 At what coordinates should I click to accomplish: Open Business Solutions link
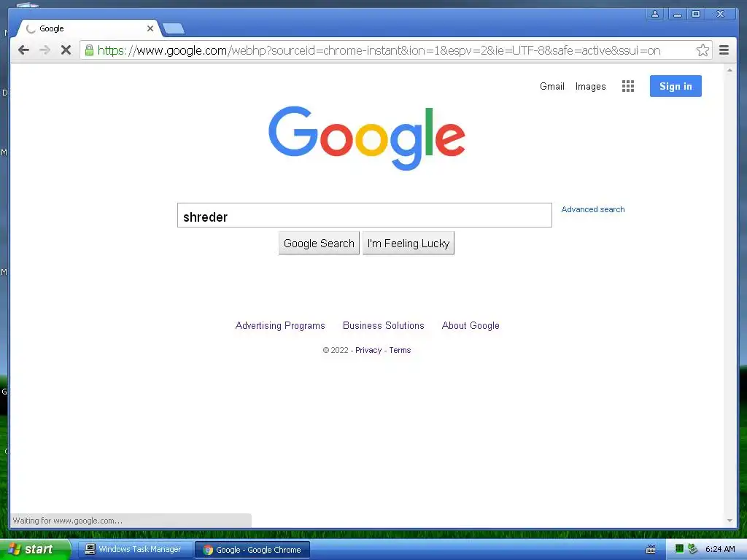tap(384, 326)
